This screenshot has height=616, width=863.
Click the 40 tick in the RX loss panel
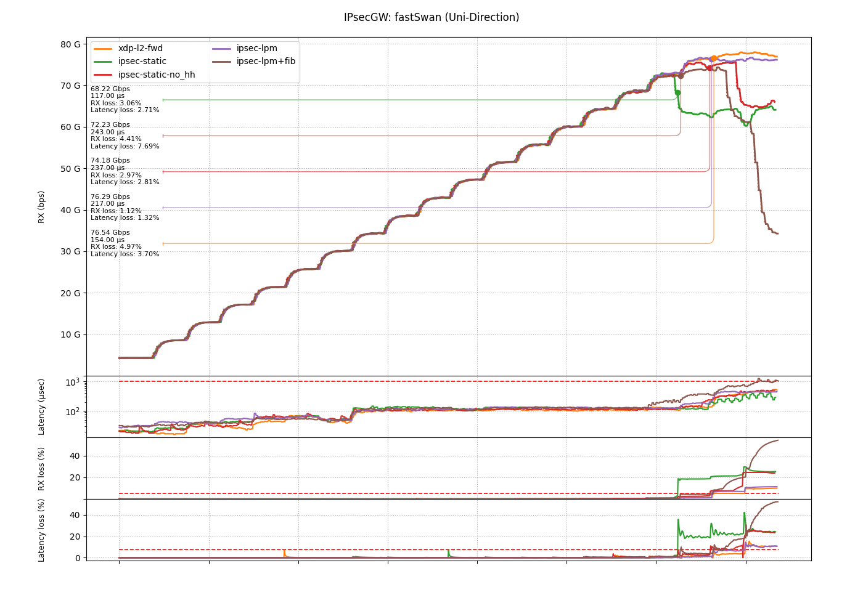tap(75, 456)
